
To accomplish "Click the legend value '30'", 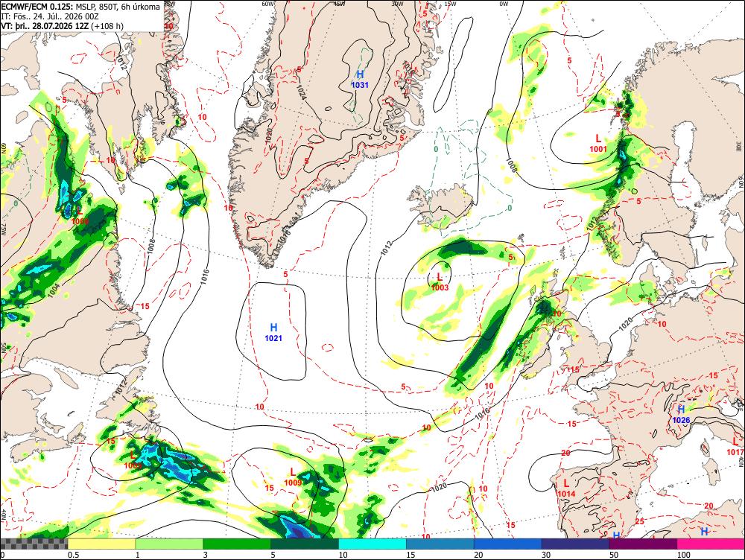I will 546,555.
